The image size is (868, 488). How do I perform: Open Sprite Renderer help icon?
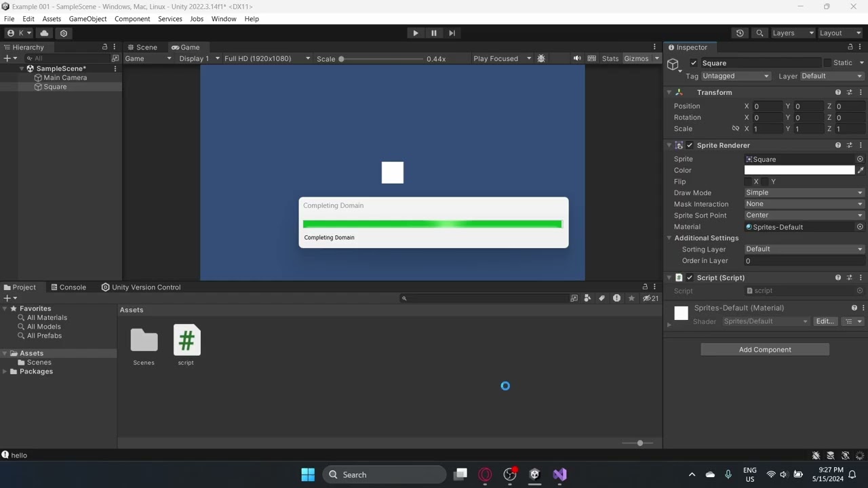click(838, 145)
